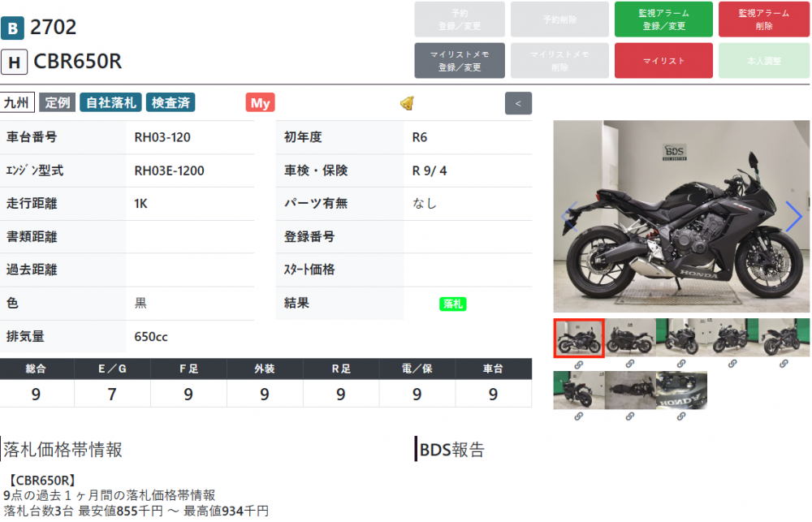Screen dimensions: 812x522
Task: Click the red マイリスト button
Action: point(663,61)
